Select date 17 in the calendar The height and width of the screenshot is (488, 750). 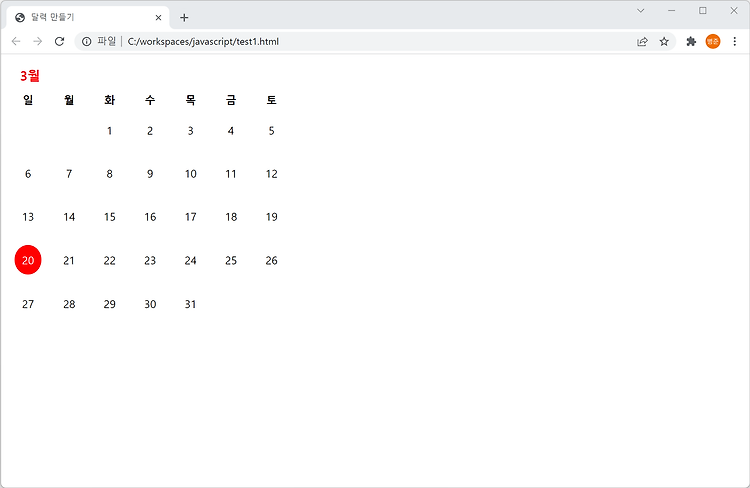pyautogui.click(x=190, y=217)
